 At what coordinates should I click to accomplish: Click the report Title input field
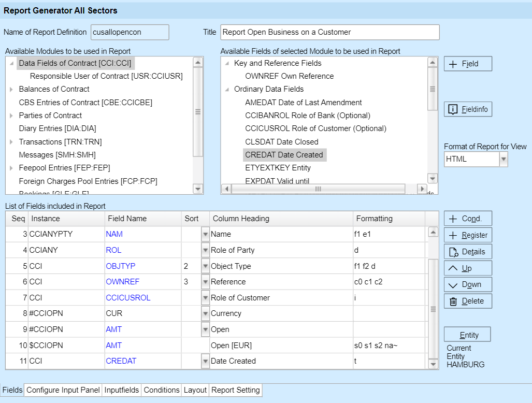click(330, 32)
